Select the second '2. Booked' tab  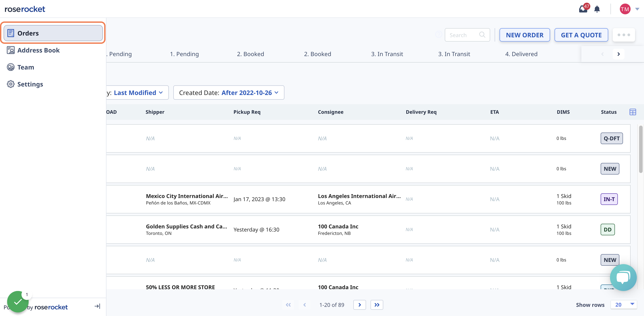[318, 54]
